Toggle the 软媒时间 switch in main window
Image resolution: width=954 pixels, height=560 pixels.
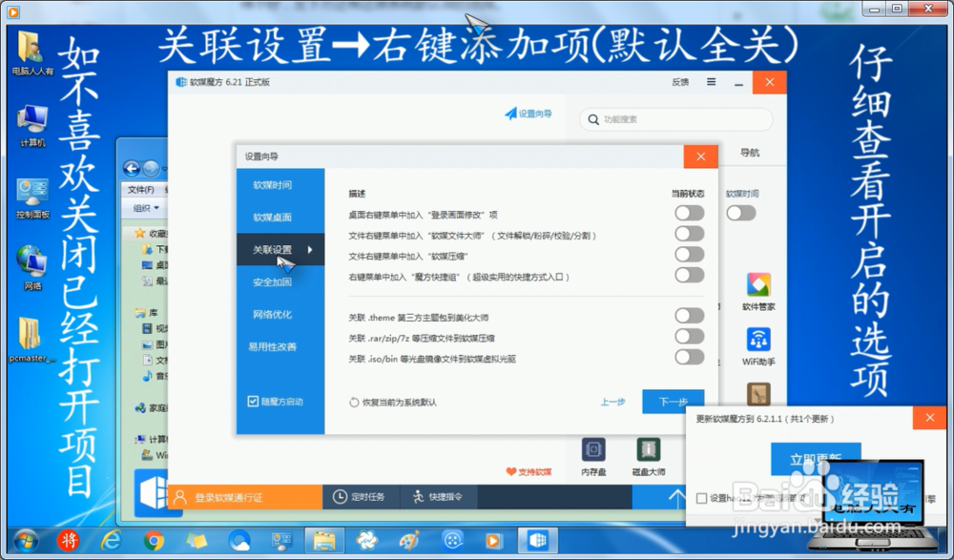click(x=741, y=213)
